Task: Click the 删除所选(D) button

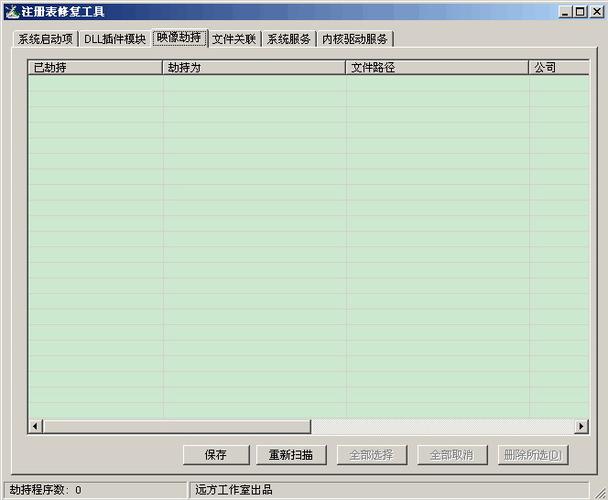Action: pos(532,455)
